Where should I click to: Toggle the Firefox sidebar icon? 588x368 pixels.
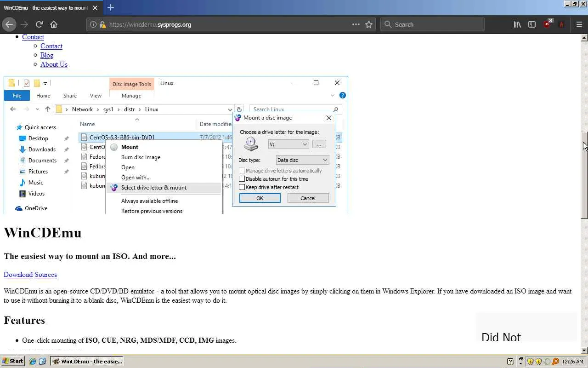(532, 24)
